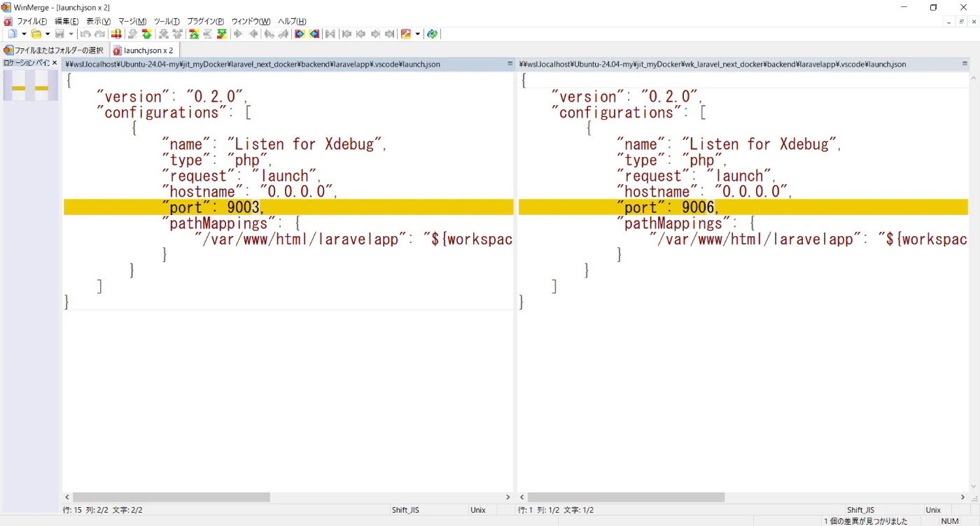Click the left pane horizontal scrollbar thumb
The image size is (980, 526).
[171, 497]
